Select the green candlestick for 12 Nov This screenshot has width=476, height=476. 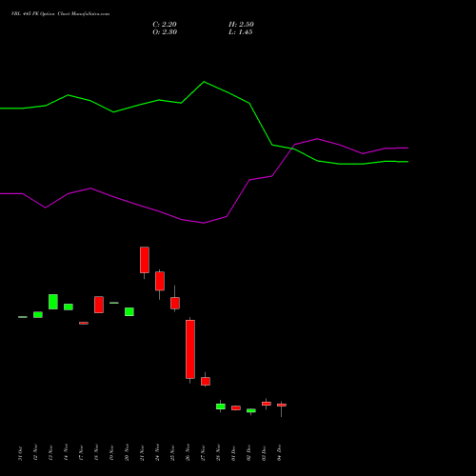click(38, 314)
